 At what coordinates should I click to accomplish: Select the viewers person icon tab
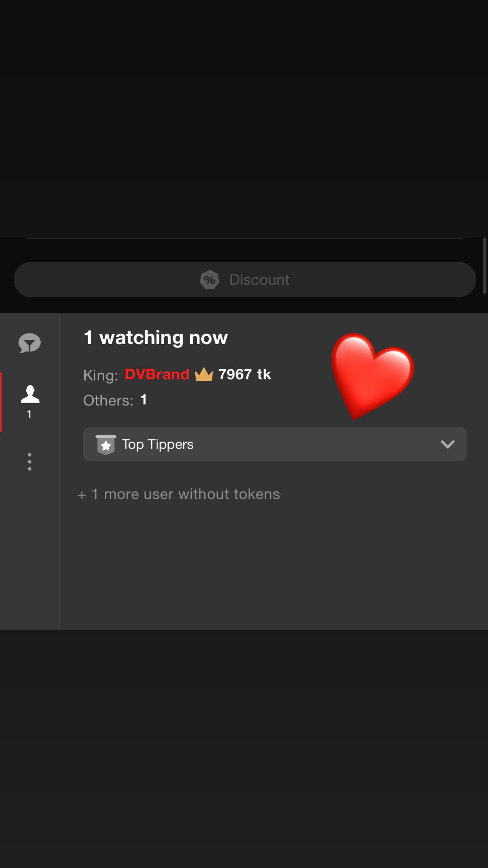tap(30, 394)
